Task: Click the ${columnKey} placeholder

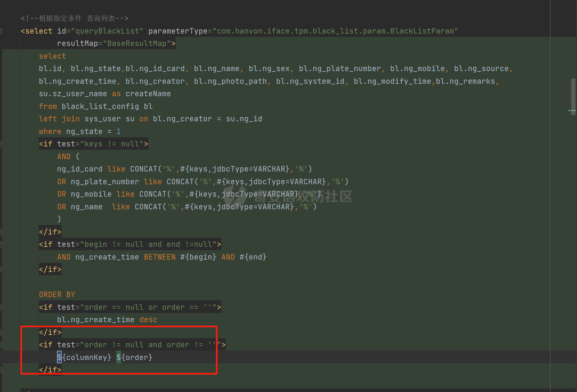Action: click(84, 357)
